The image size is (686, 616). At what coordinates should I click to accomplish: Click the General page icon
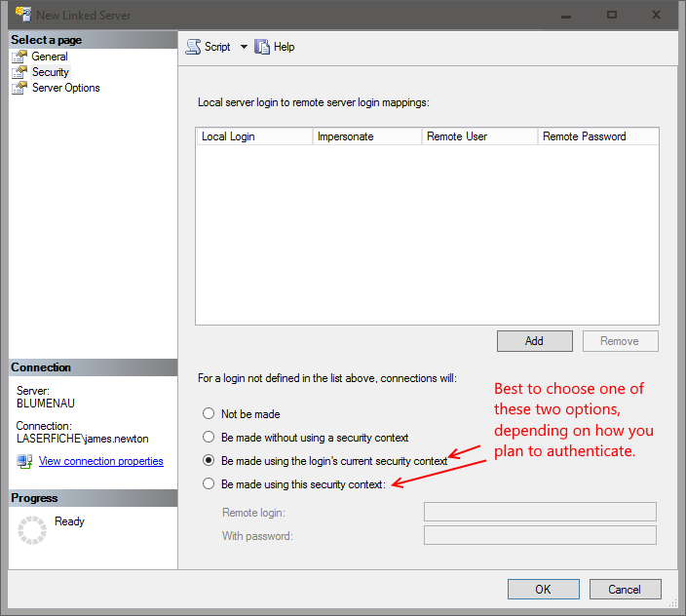[x=19, y=57]
